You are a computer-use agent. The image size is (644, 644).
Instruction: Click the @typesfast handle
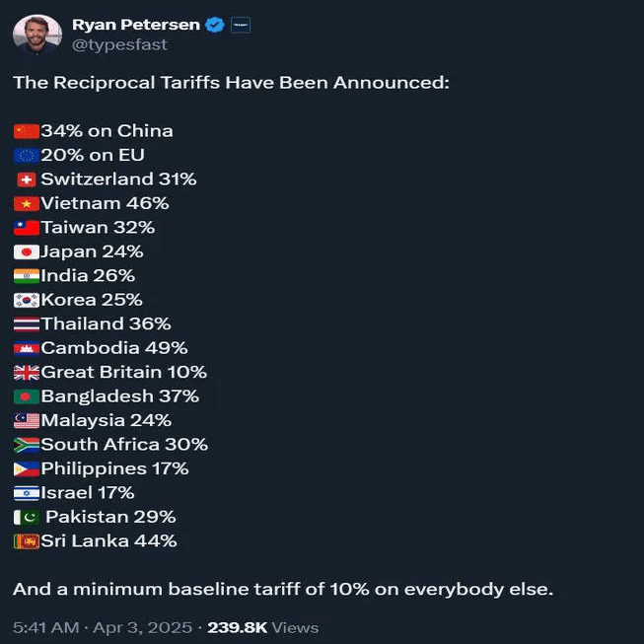(118, 44)
